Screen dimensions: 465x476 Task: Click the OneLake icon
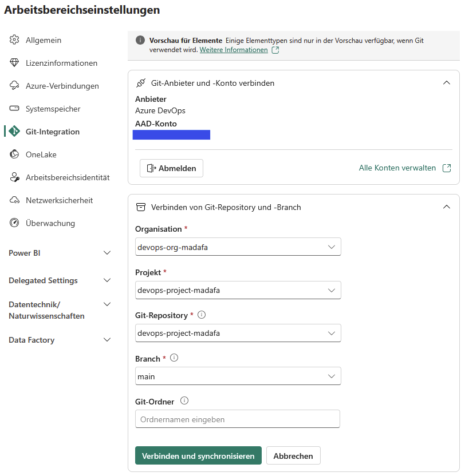[x=14, y=154]
